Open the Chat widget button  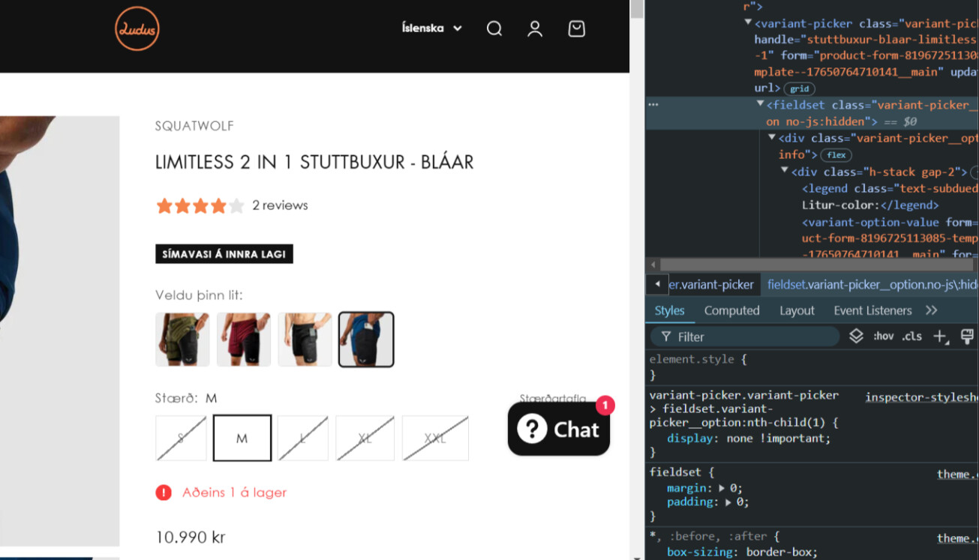(559, 429)
